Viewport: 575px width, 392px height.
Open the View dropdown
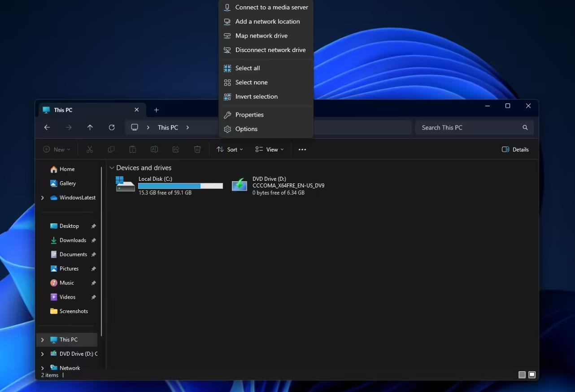(270, 149)
